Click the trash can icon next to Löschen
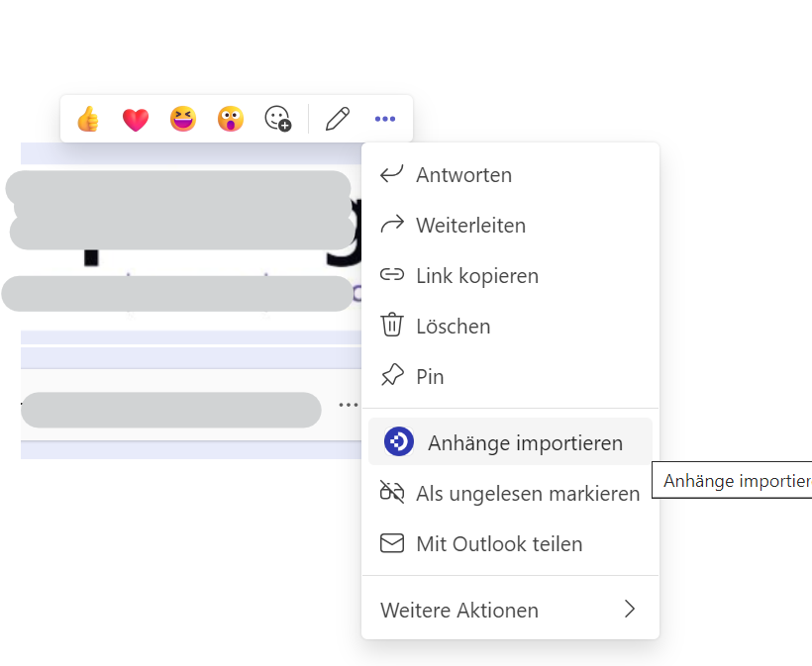This screenshot has width=812, height=666. click(393, 326)
